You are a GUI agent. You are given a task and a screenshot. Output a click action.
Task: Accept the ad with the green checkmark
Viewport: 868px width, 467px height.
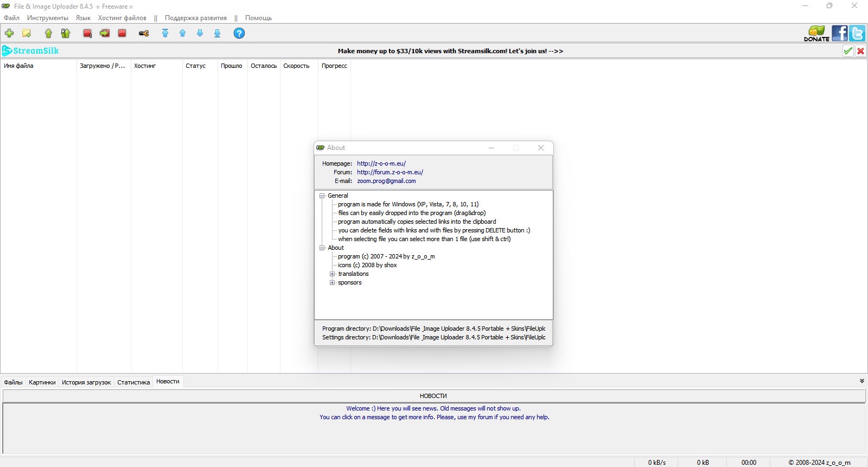(848, 51)
